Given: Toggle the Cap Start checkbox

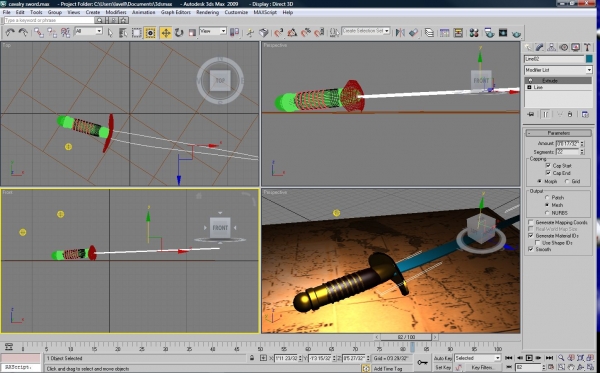Looking at the screenshot, I should (x=548, y=165).
